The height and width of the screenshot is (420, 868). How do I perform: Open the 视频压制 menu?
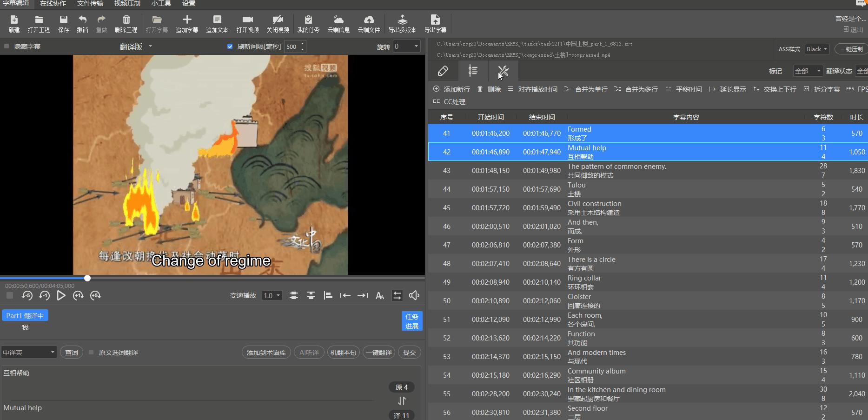pos(127,4)
